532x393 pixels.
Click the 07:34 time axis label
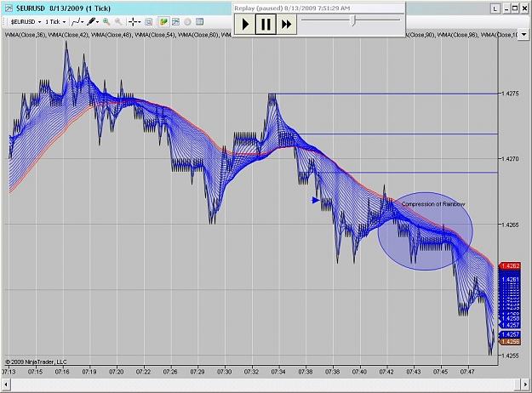point(278,372)
